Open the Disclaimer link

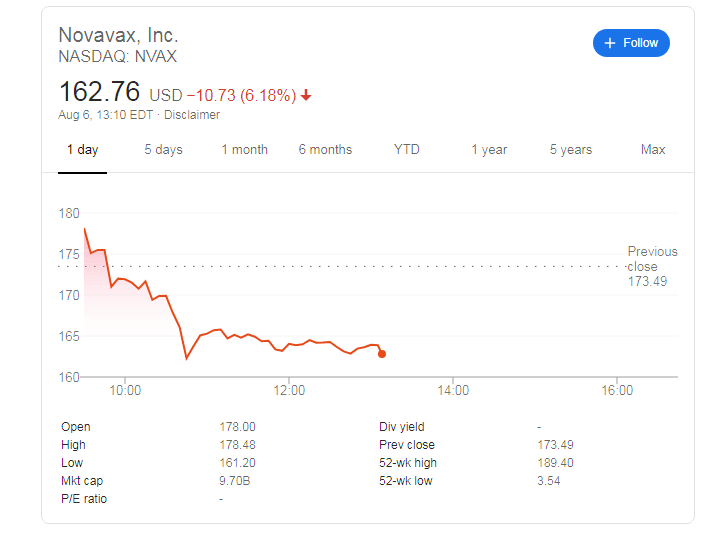click(x=192, y=114)
